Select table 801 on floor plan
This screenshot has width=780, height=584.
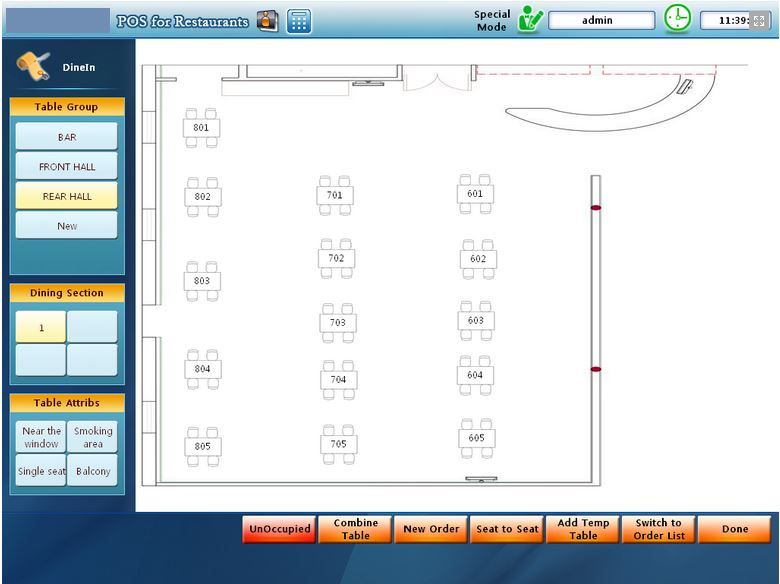201,128
